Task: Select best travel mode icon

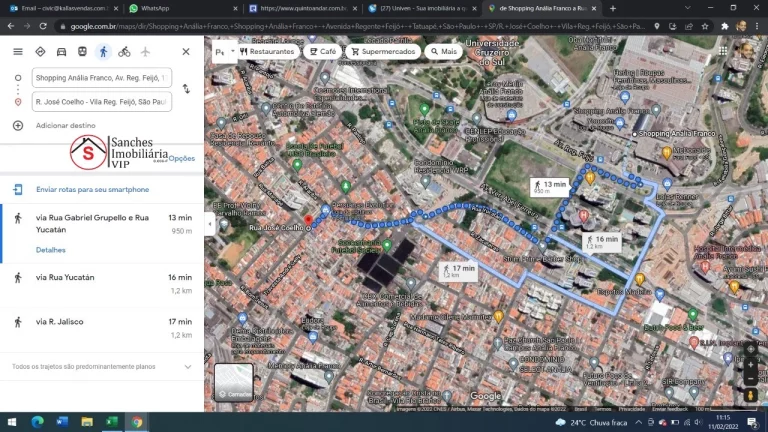Action: [x=40, y=51]
